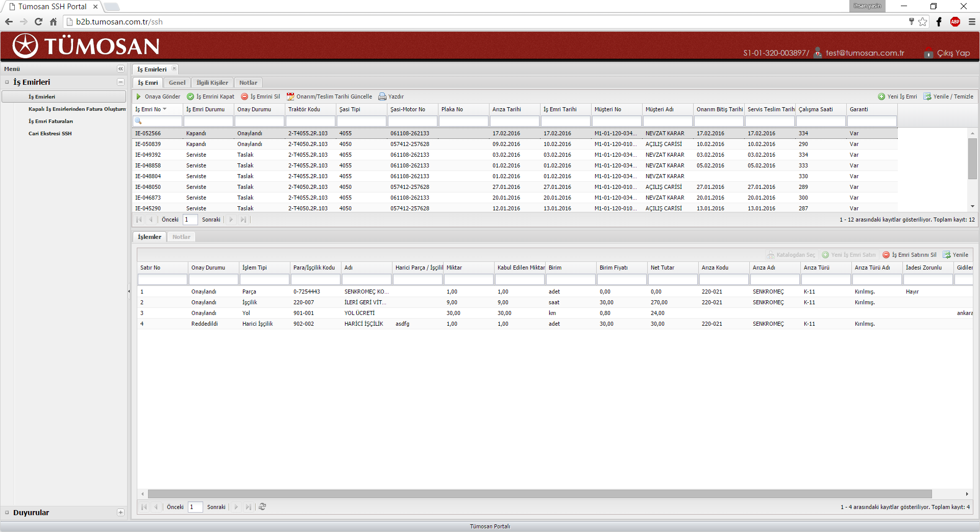Click browser home icon
Image resolution: width=980 pixels, height=532 pixels.
[x=53, y=21]
